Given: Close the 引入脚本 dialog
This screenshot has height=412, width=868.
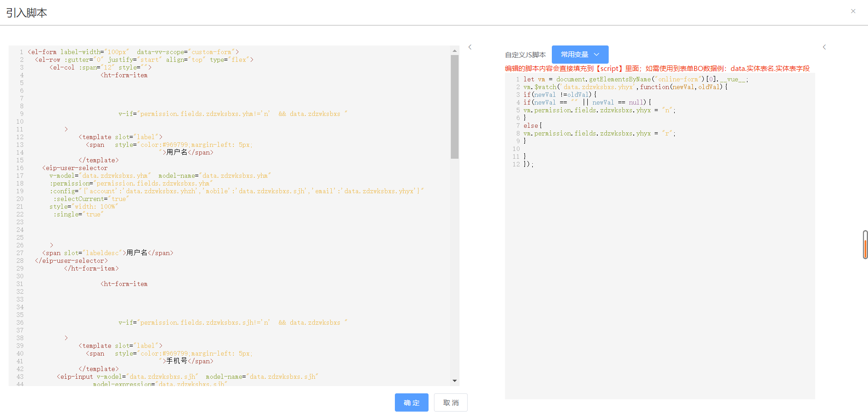Looking at the screenshot, I should tap(853, 11).
